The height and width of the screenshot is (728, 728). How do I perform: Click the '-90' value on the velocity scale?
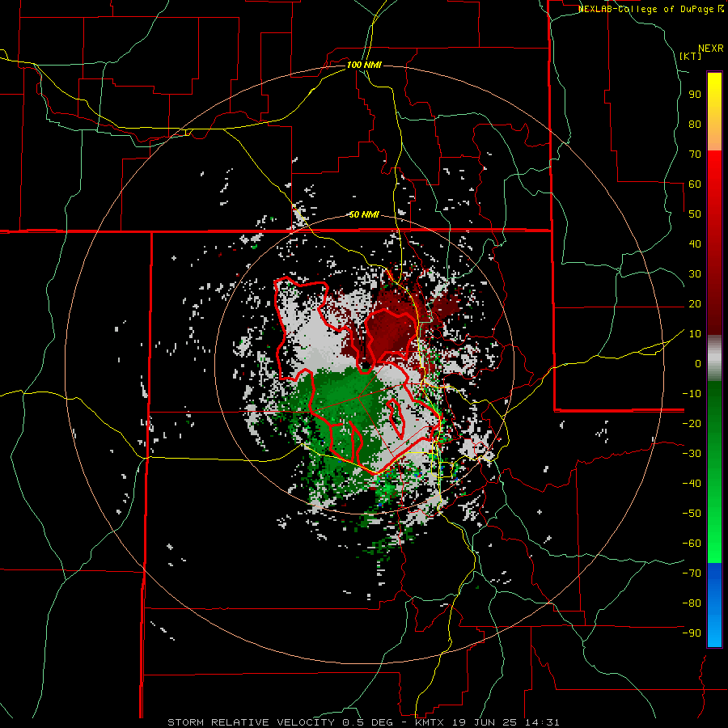[692, 633]
